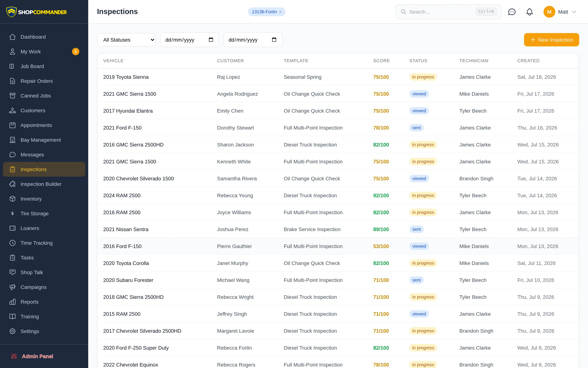Navigate to Repair Orders
Screen dimensions: 588x368
click(x=44, y=81)
